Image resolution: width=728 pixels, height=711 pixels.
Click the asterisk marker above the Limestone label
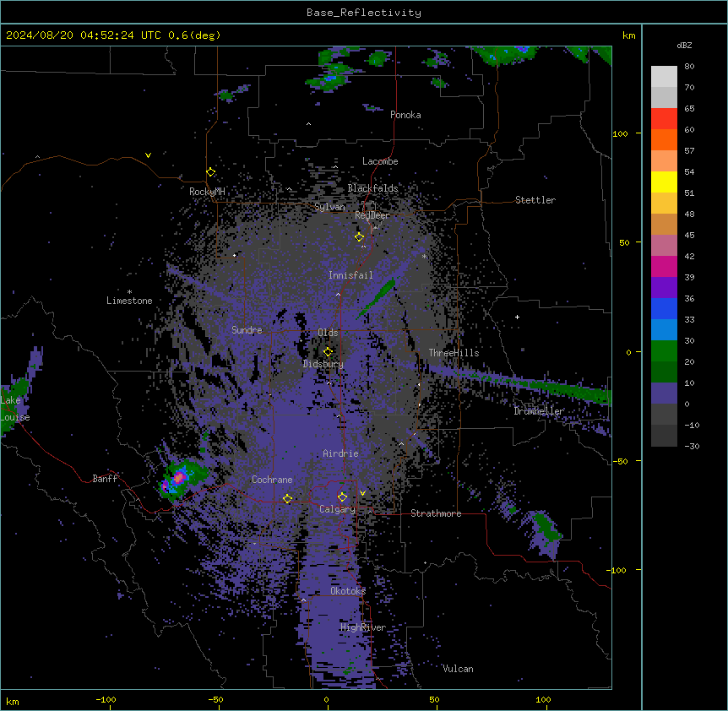click(x=129, y=292)
